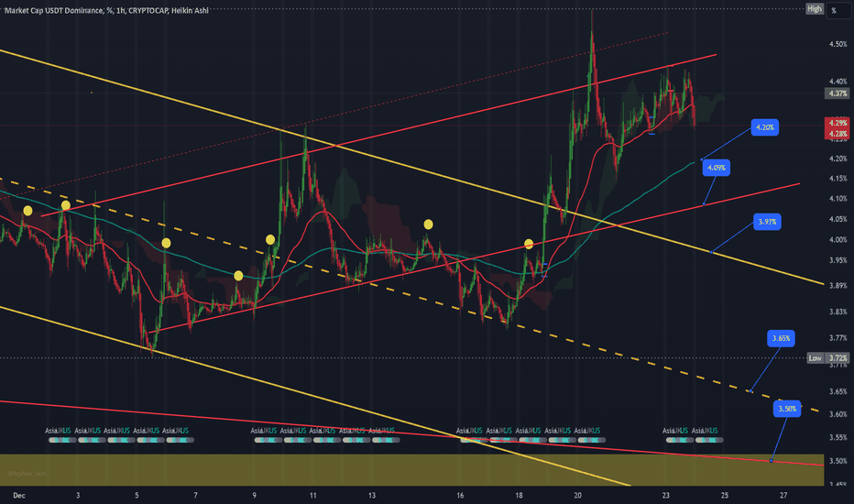Click the 4.15% price axis tick
Viewport: 854px width, 504px height.
[x=838, y=178]
